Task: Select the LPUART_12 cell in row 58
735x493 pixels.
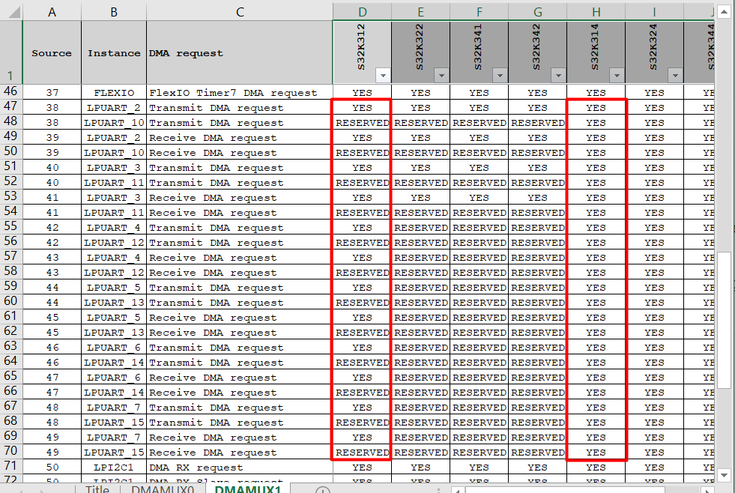Action: click(114, 272)
